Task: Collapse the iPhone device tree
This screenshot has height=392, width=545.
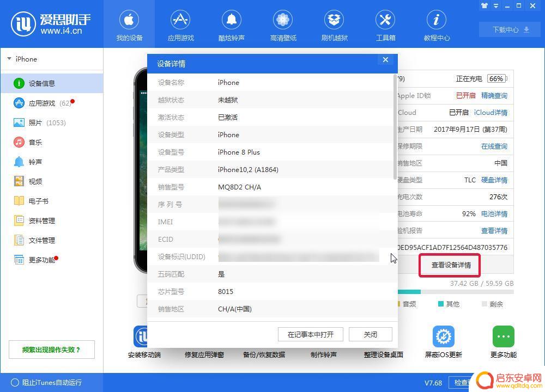Action: (9, 59)
